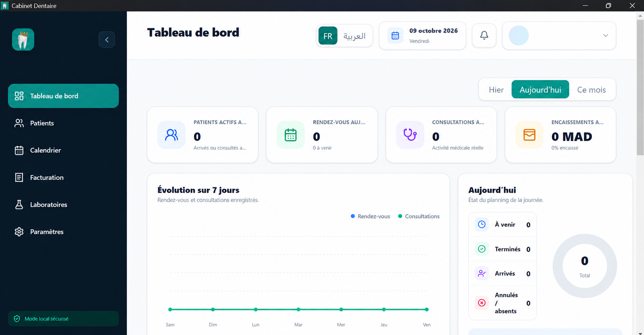Image resolution: width=644 pixels, height=335 pixels.
Task: Switch language to Arabic العربية
Action: [x=354, y=36]
